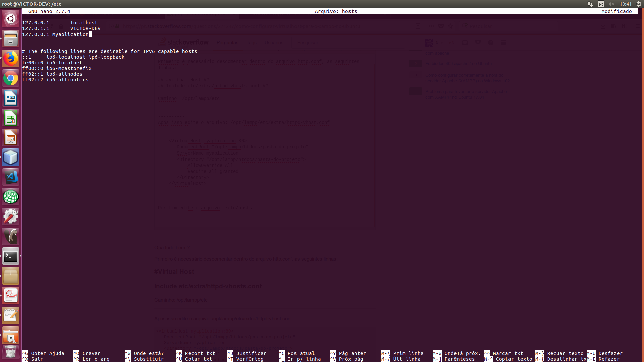Click M-U Desfazer shortcut label
The width and height of the screenshot is (644, 362).
pos(605,353)
